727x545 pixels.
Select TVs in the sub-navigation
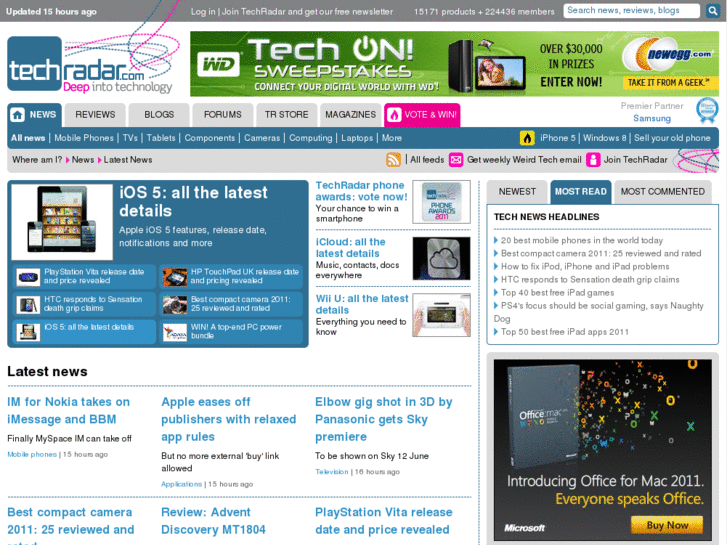tap(130, 138)
